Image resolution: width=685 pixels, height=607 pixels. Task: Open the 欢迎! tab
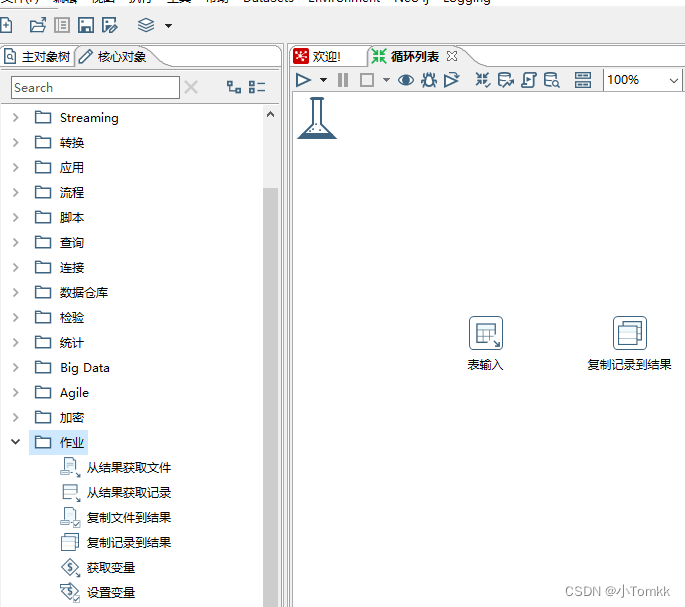[x=318, y=56]
